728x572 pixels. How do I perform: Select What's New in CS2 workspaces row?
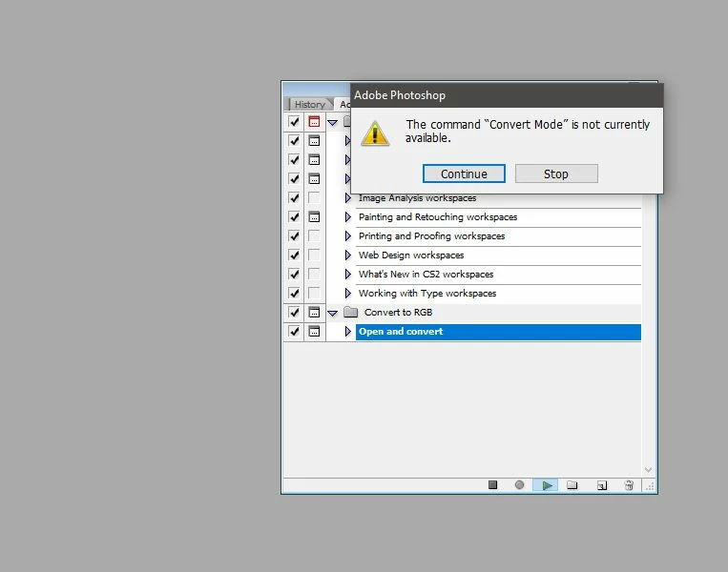tap(498, 274)
